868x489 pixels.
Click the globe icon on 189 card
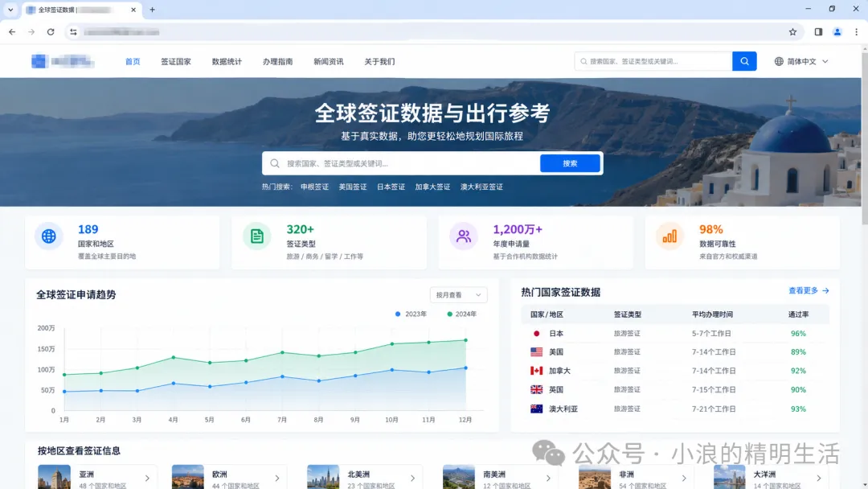pos(49,236)
